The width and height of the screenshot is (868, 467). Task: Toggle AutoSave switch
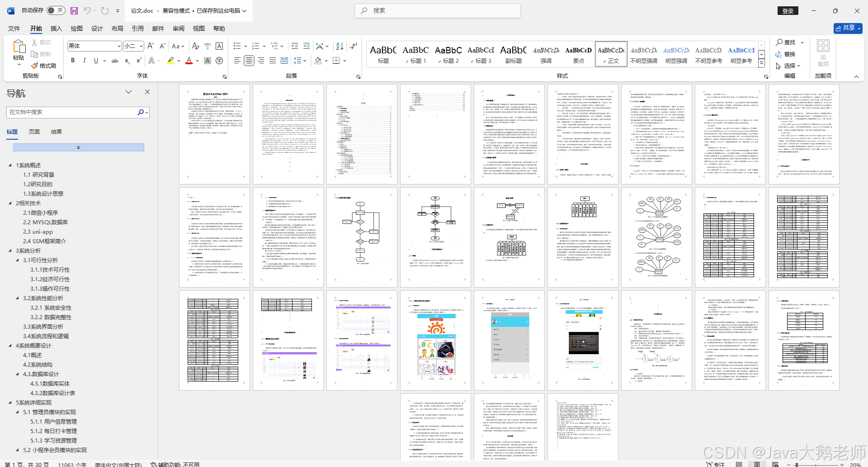coord(56,10)
